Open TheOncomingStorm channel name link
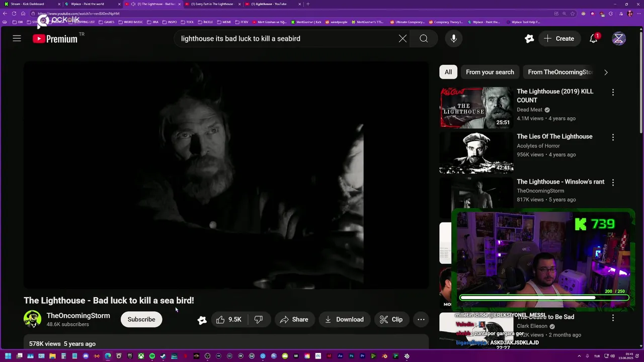The width and height of the screenshot is (644, 362). point(78,316)
